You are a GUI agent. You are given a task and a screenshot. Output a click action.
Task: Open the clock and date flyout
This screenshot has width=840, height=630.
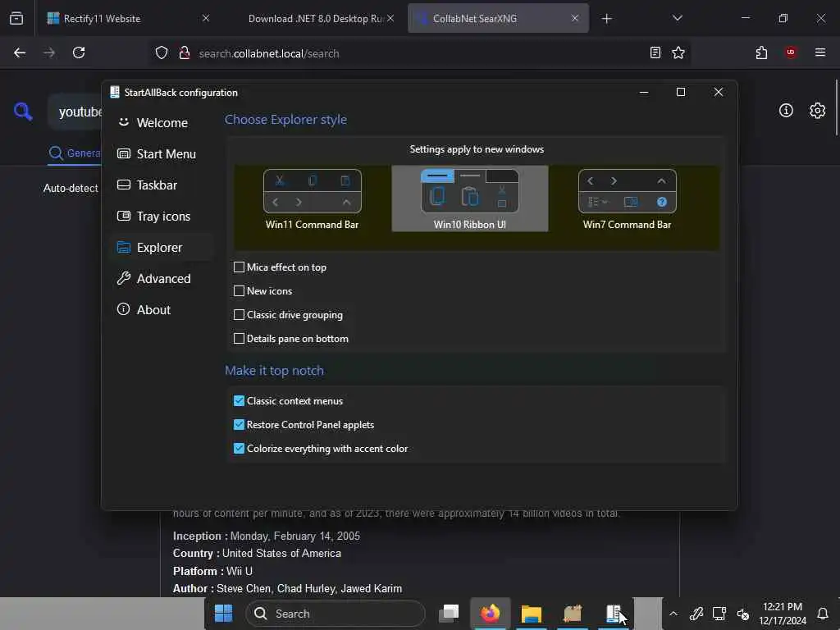click(782, 614)
